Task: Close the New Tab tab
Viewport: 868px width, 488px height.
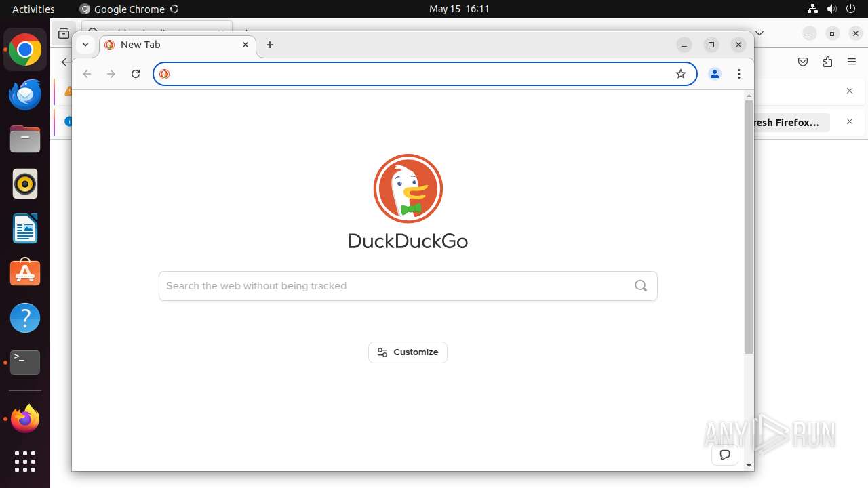Action: 245,45
